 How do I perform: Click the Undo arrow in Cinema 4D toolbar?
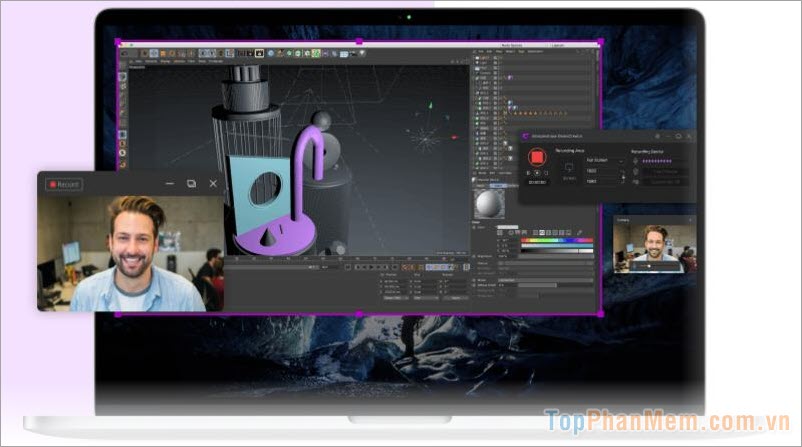tap(124, 53)
